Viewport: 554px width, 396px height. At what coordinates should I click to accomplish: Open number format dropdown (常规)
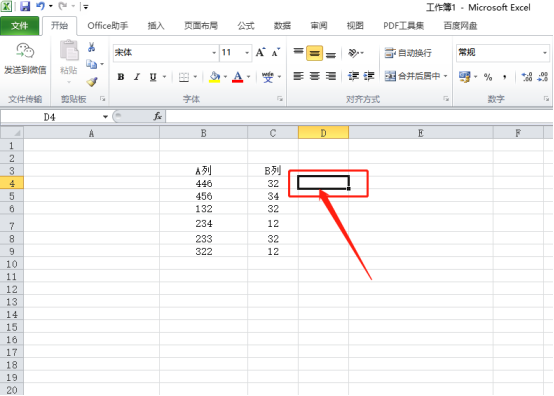pyautogui.click(x=545, y=53)
